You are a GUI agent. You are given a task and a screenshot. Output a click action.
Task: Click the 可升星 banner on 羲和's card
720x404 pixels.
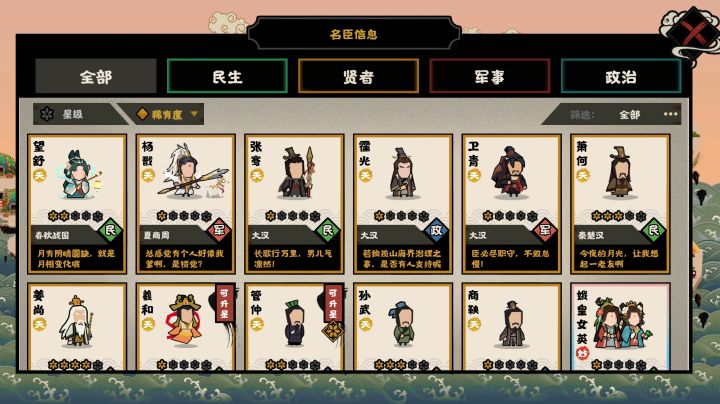tap(225, 303)
